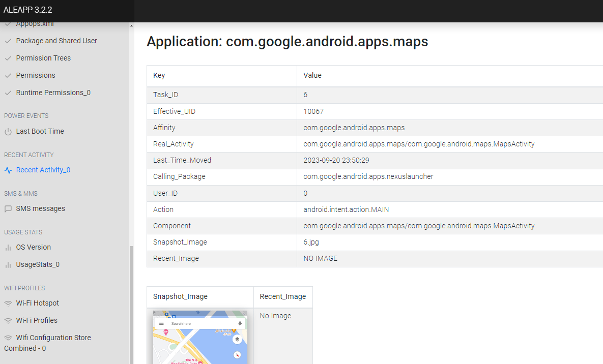
Task: Click the chat bubble icon for SMS messages
Action: [x=8, y=209]
